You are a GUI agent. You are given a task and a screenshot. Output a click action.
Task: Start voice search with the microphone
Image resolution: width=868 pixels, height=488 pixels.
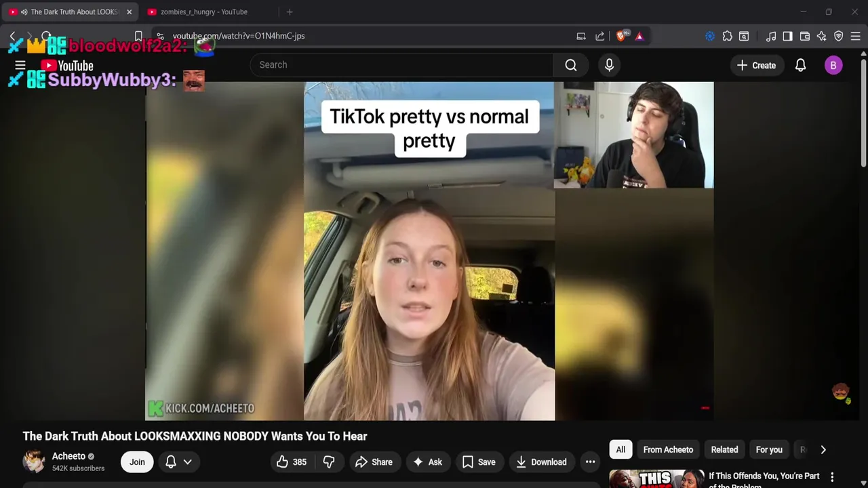coord(609,65)
